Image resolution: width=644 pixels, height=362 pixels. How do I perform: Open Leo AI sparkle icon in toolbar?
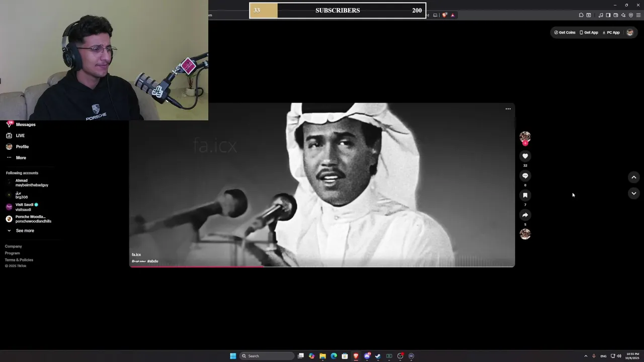click(623, 15)
